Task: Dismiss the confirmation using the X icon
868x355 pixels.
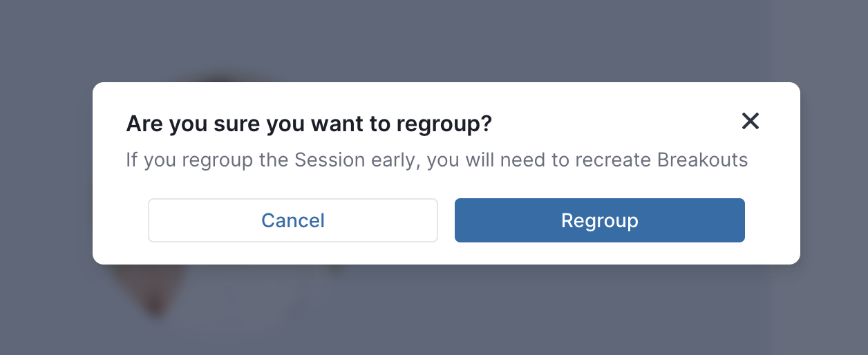Action: coord(751,122)
